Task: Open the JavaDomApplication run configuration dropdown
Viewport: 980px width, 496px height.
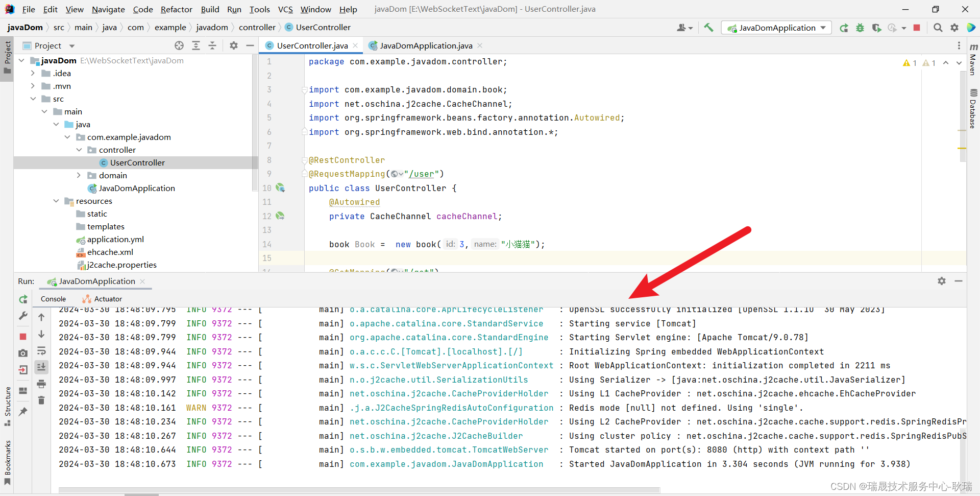Action: [x=776, y=28]
